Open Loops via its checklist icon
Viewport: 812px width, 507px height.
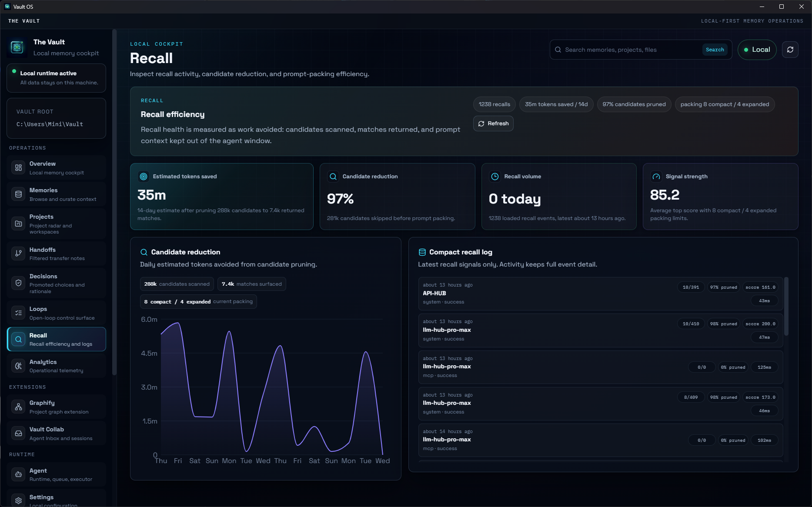[x=18, y=313]
